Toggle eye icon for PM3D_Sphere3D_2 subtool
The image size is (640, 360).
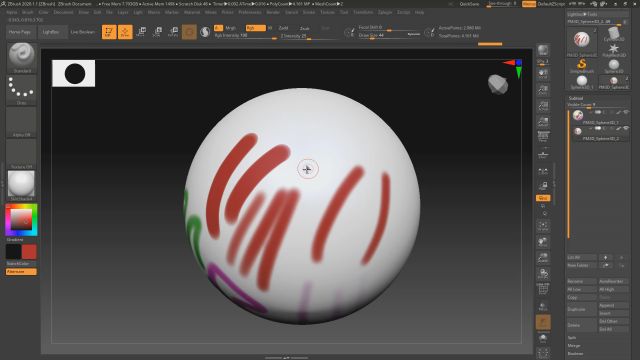(626, 128)
